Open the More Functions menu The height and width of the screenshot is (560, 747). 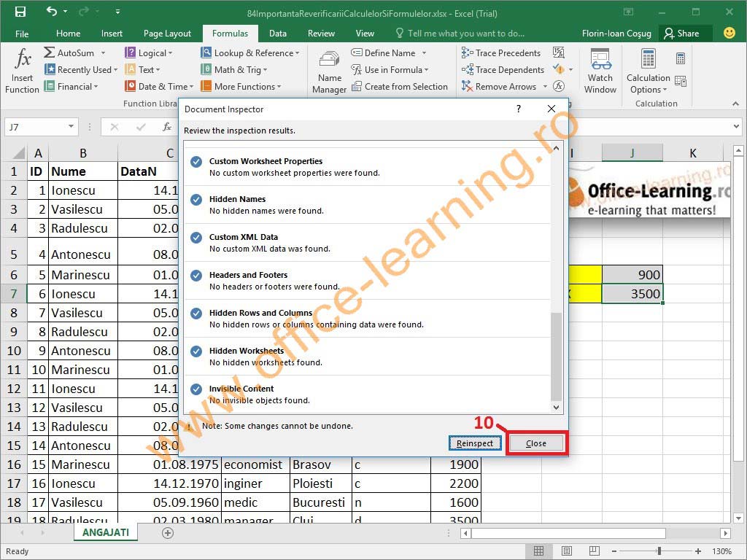pyautogui.click(x=241, y=87)
